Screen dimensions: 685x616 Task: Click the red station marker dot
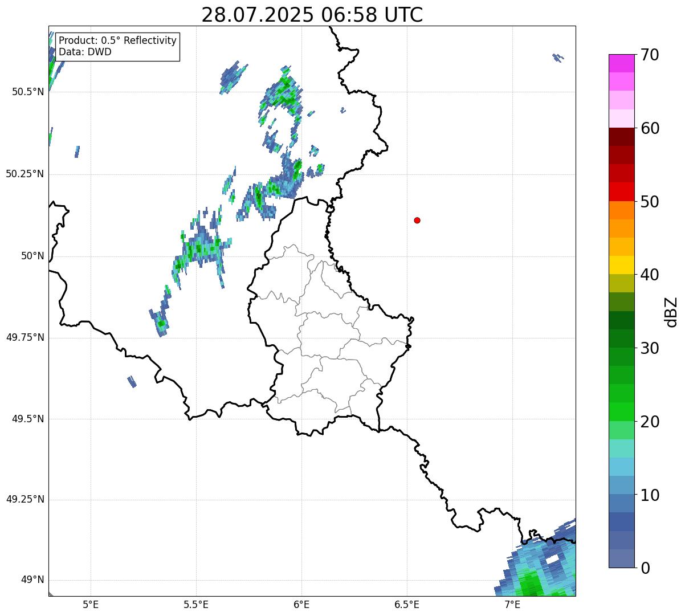point(417,220)
